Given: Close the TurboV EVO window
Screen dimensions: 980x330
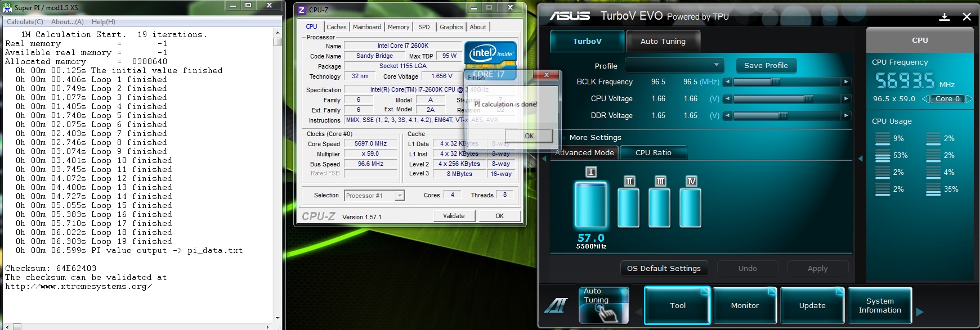Looking at the screenshot, I should (x=967, y=17).
